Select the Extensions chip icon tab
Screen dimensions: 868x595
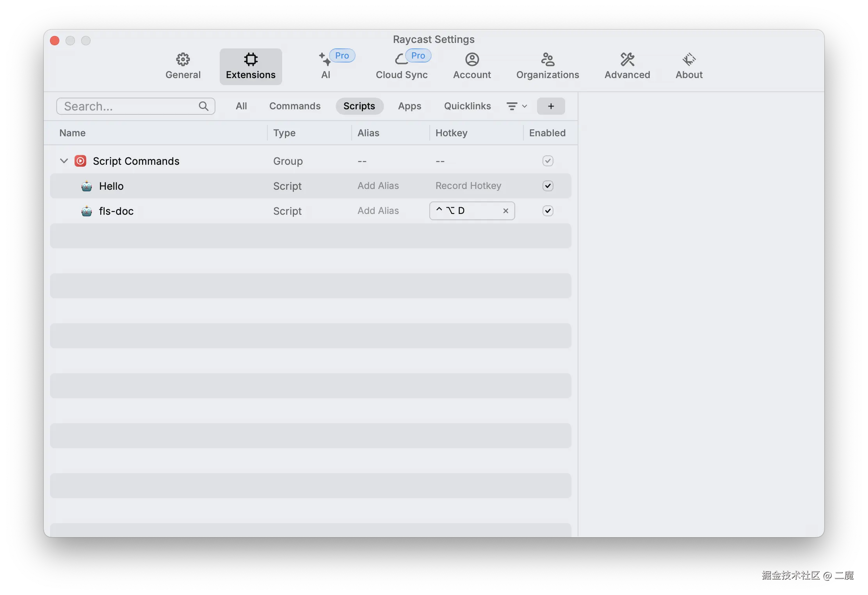[251, 59]
